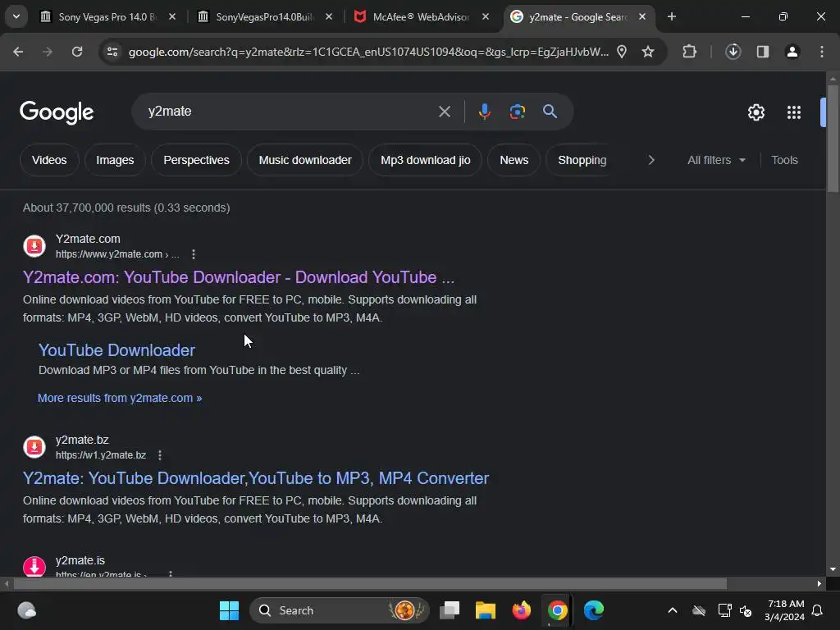The height and width of the screenshot is (630, 840).
Task: Toggle Chrome side panel icon
Action: pyautogui.click(x=762, y=52)
